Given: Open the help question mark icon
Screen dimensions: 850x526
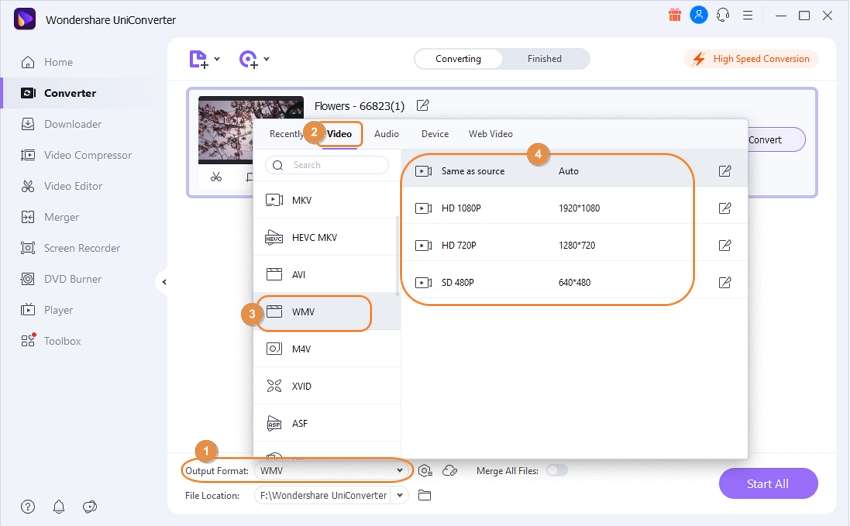Looking at the screenshot, I should 28,506.
